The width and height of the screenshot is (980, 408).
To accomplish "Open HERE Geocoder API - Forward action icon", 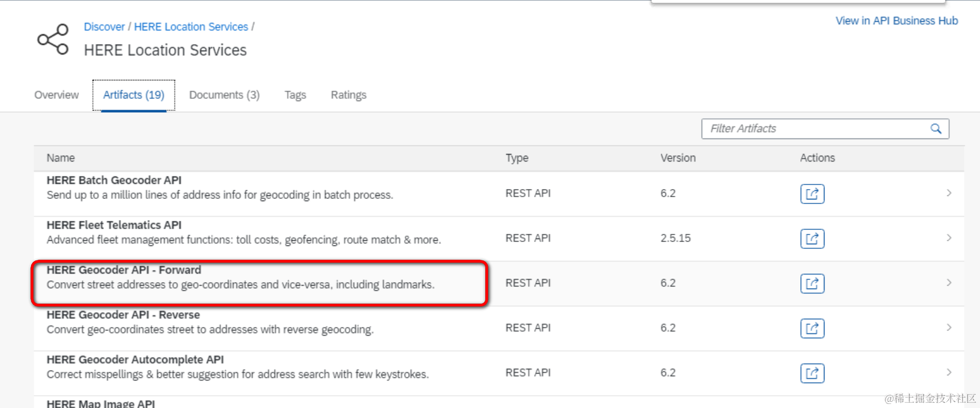I will tap(812, 283).
